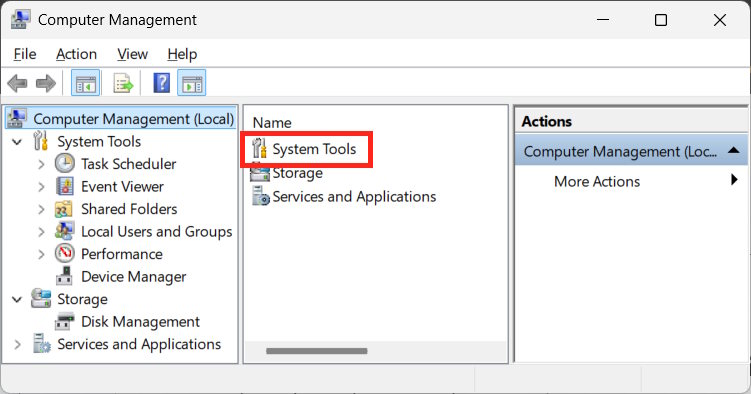Select Services and Applications in center list
Image resolution: width=751 pixels, height=394 pixels.
354,196
